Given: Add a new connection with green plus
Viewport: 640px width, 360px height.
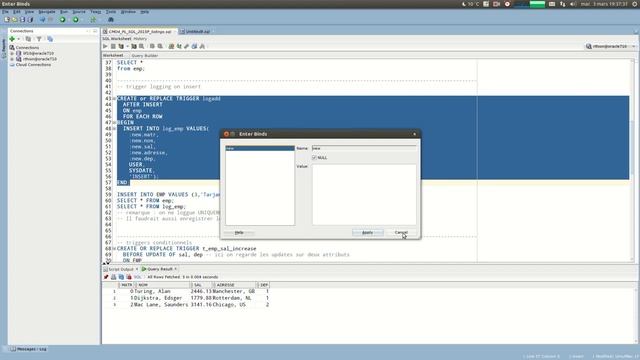Looking at the screenshot, I should tap(12, 39).
